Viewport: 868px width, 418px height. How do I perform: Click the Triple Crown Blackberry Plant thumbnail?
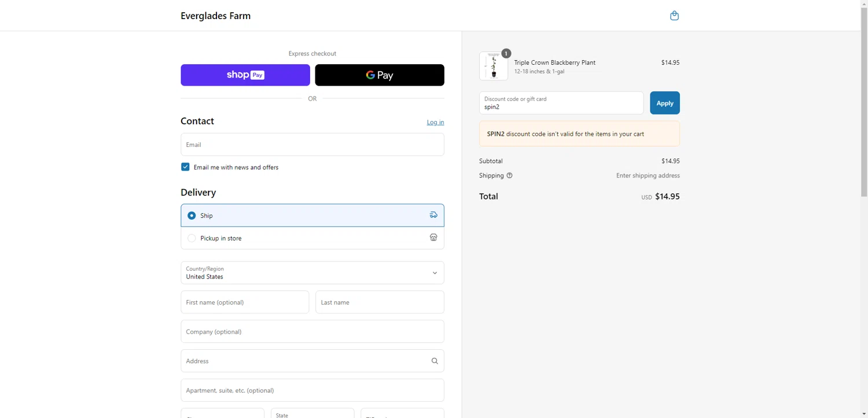[494, 66]
